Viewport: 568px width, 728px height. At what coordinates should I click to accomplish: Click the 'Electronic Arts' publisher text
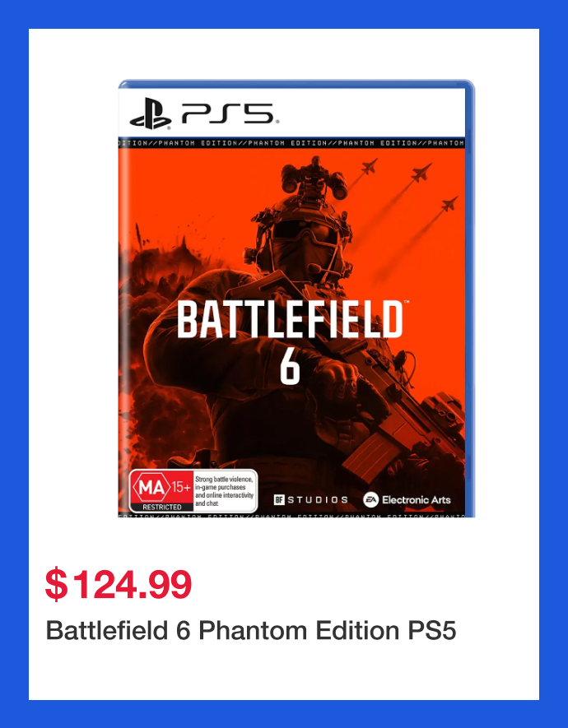tap(416, 499)
